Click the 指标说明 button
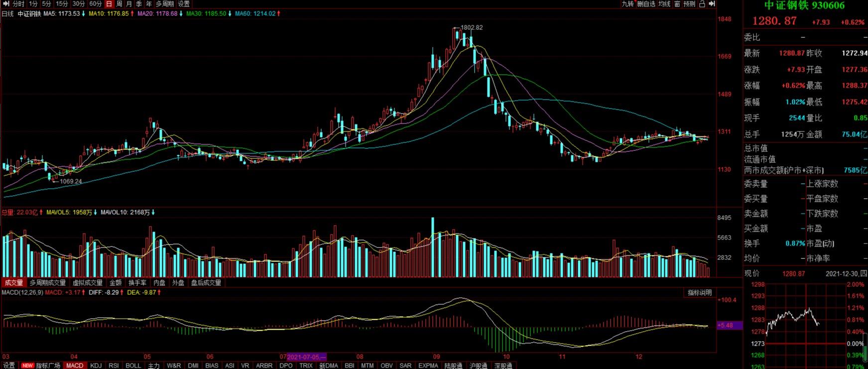This screenshot has width=868, height=369. [x=700, y=293]
